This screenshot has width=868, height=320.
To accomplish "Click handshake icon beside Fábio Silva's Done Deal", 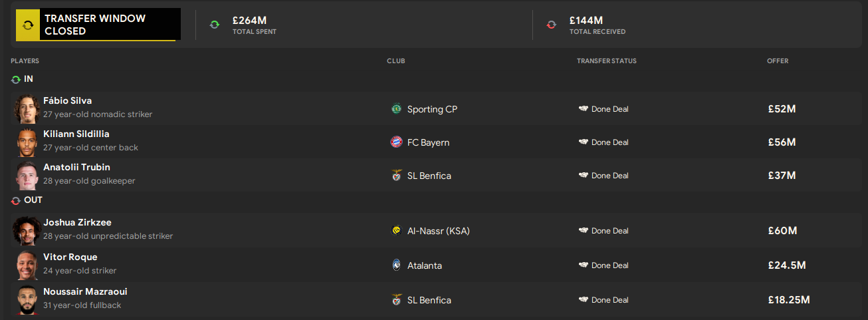I will [x=583, y=109].
